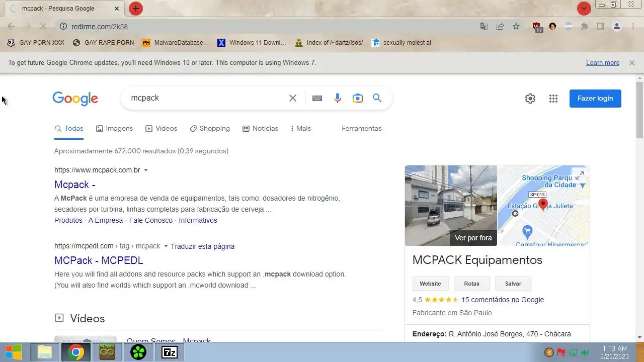
Task: Open the 7z app on the taskbar
Action: tap(169, 352)
